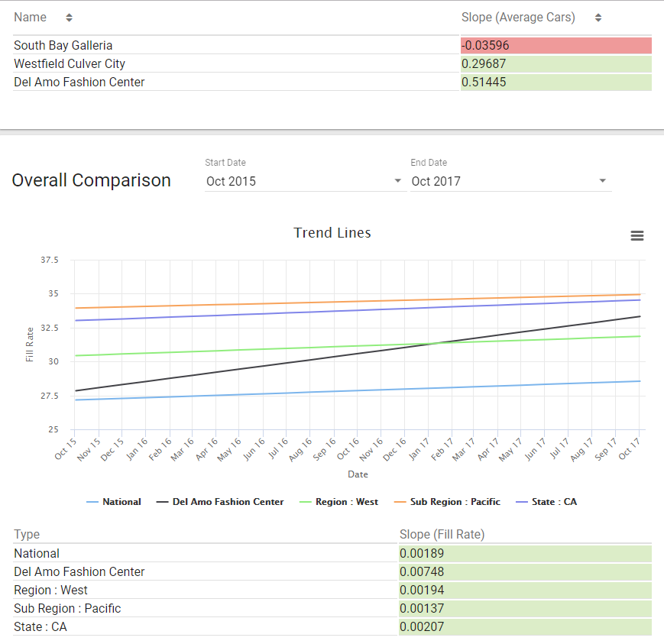Click the Name column header
This screenshot has width=664, height=644.
tap(30, 18)
